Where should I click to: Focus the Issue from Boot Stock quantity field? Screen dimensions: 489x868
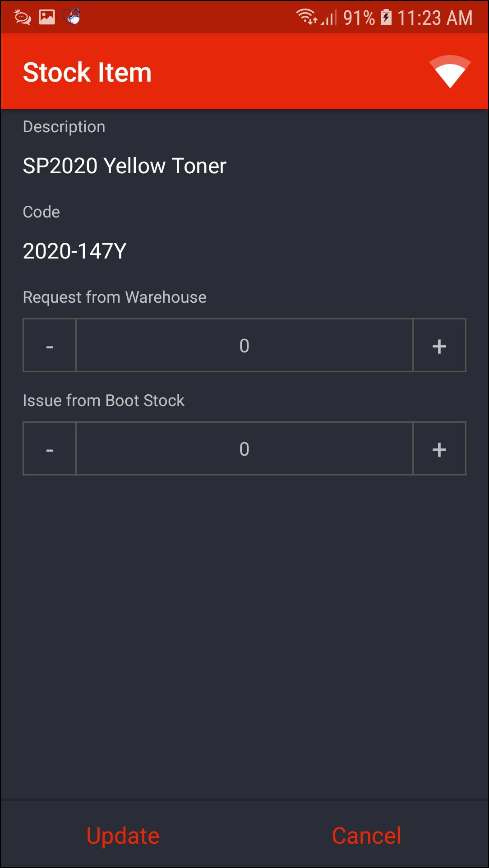(x=244, y=449)
